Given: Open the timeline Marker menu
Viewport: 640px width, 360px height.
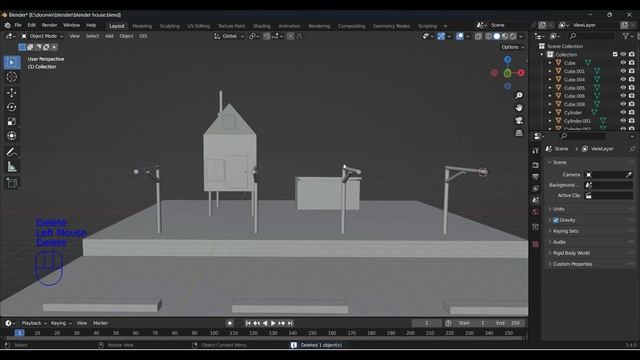Looking at the screenshot, I should coord(100,323).
